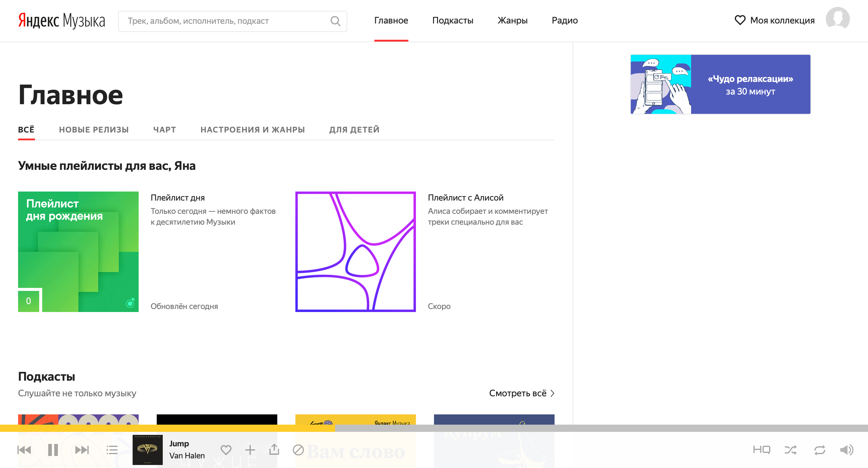This screenshot has height=468, width=868.
Task: Click Смотреть всё for podcasts
Action: coord(517,393)
